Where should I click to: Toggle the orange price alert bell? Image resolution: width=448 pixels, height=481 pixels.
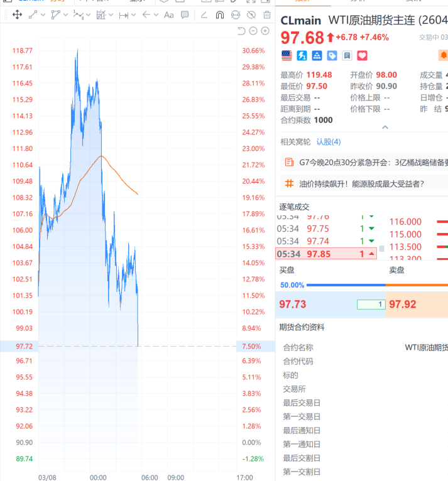click(444, 56)
